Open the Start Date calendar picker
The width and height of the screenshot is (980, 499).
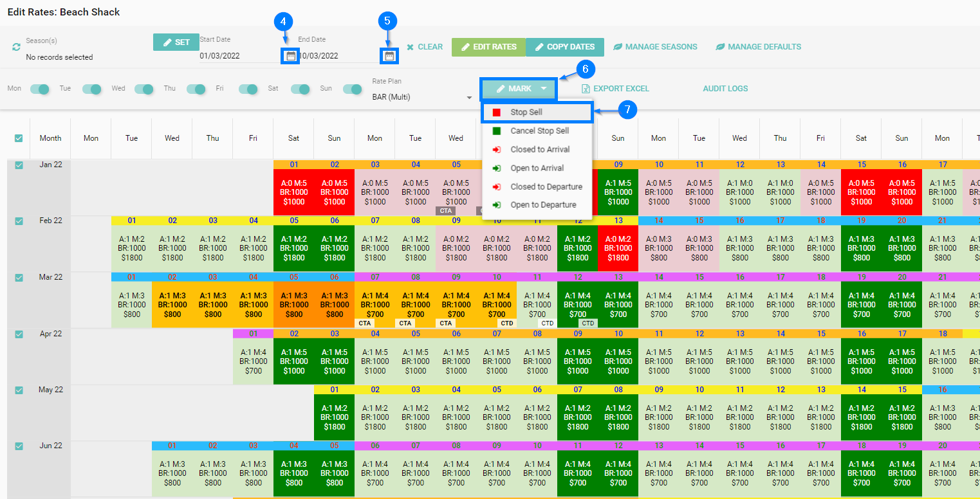click(291, 56)
